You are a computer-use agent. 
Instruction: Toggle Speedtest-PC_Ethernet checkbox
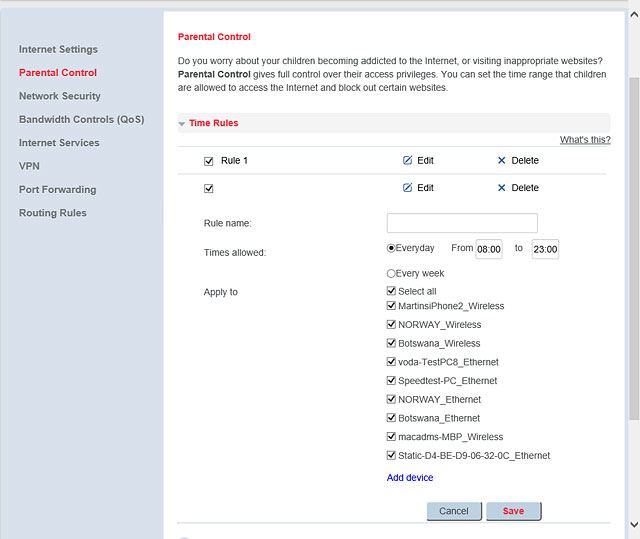(x=391, y=381)
